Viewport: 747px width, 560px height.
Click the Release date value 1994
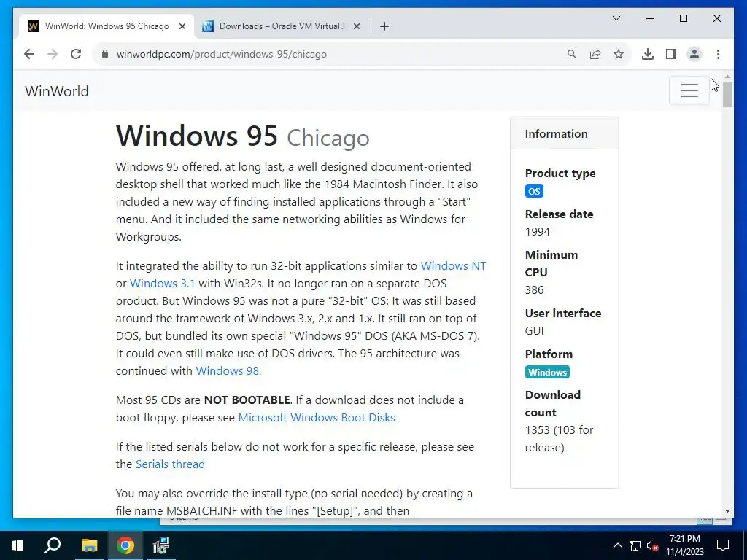(x=538, y=232)
